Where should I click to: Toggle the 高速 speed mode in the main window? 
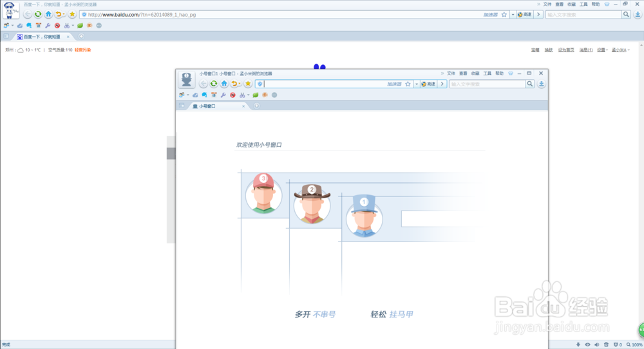pyautogui.click(x=524, y=14)
